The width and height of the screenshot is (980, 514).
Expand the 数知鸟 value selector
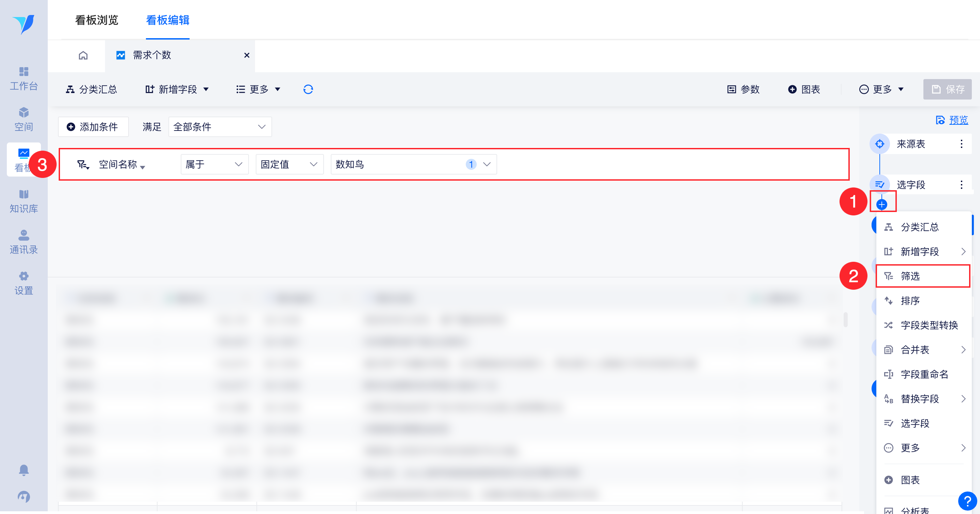point(413,164)
